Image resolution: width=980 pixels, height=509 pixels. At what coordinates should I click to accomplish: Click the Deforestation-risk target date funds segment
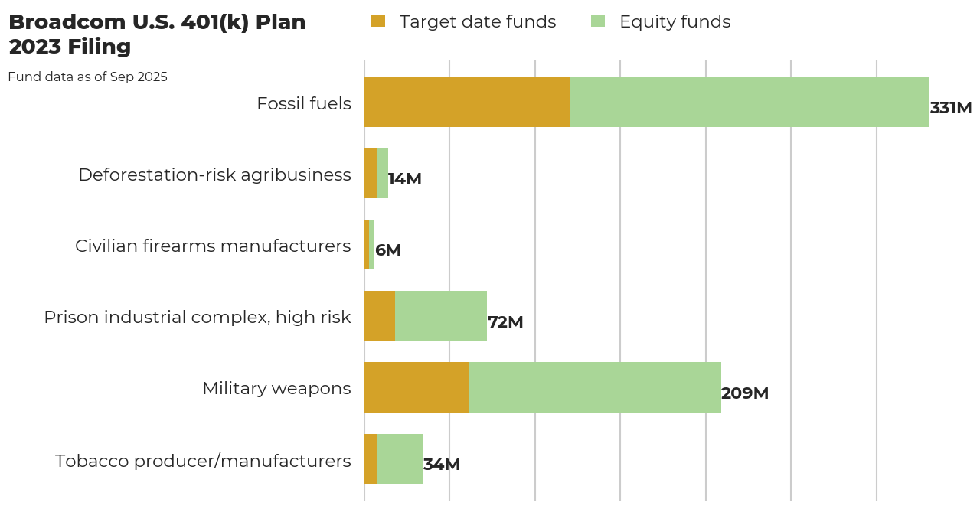(371, 173)
